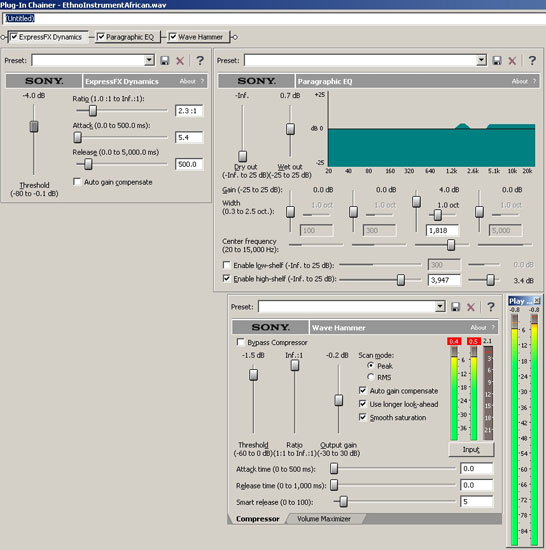Image resolution: width=546 pixels, height=550 pixels.
Task: Switch to the Compressor tab
Action: point(257,519)
